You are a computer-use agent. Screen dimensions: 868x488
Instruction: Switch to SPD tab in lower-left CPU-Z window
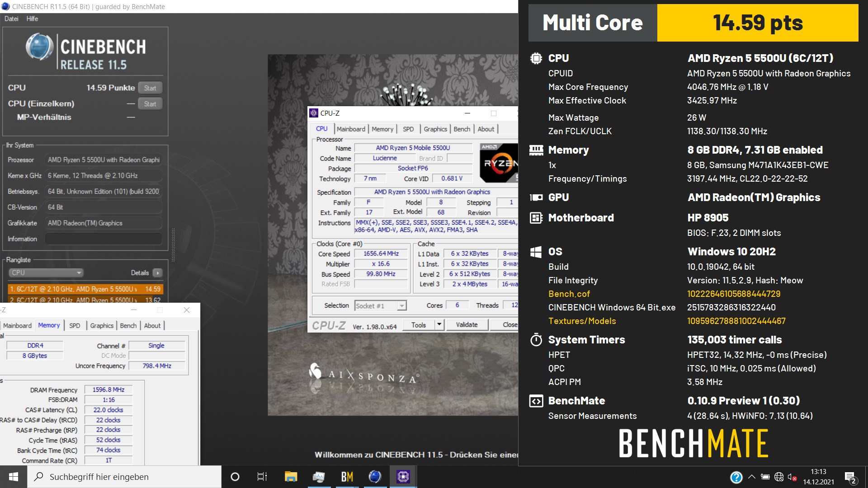pos(75,325)
